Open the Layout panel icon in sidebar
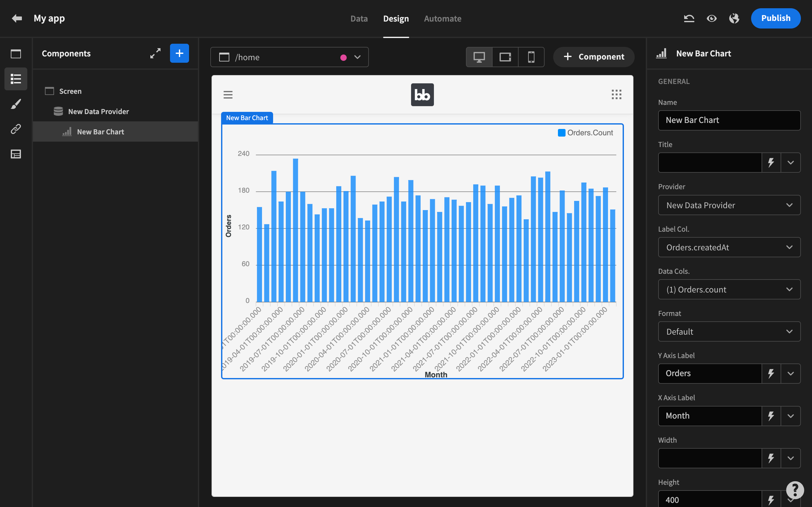 point(16,154)
